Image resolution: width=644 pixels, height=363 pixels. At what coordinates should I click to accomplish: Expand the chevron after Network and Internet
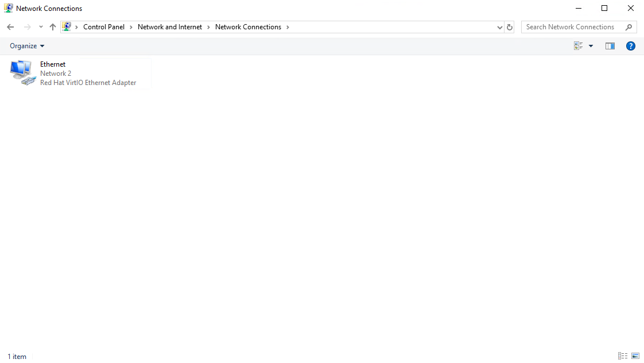click(209, 27)
